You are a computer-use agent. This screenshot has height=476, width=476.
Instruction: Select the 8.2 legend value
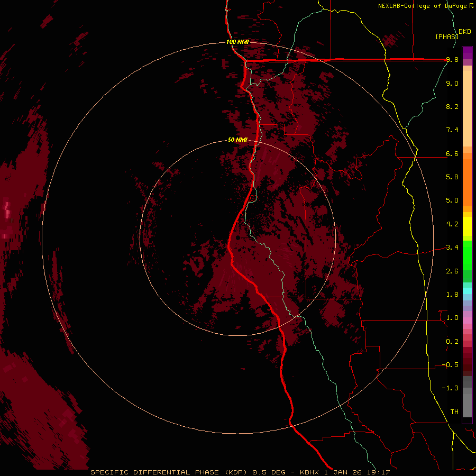452,106
